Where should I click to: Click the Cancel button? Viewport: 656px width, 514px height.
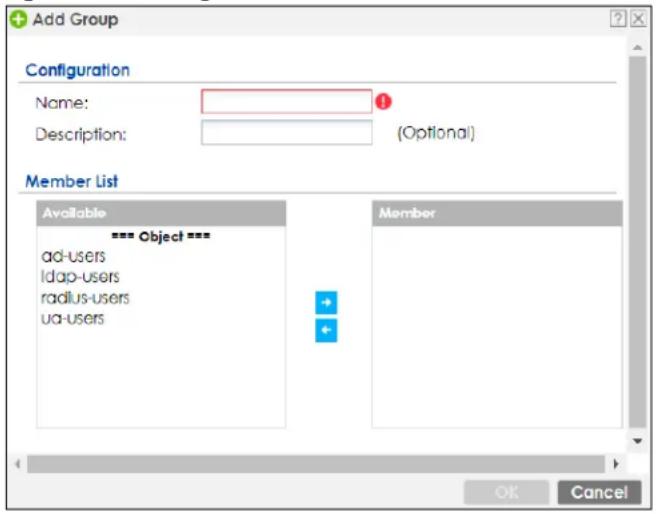(x=599, y=492)
